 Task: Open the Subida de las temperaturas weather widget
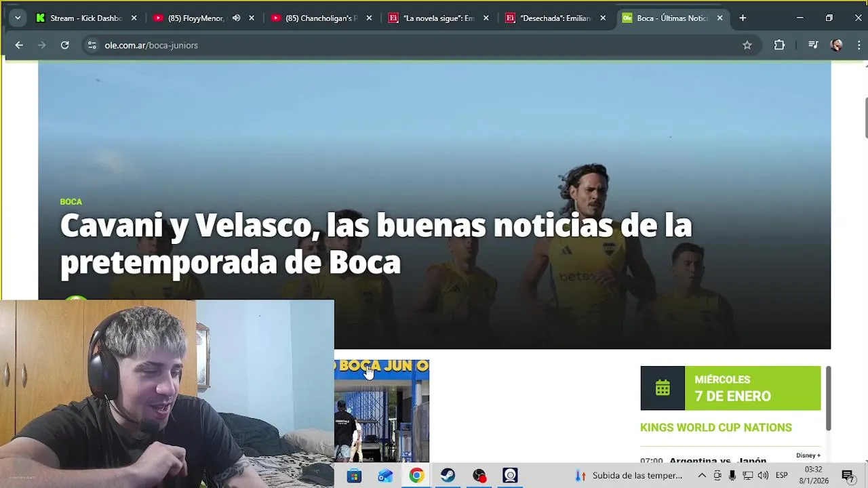pos(629,476)
